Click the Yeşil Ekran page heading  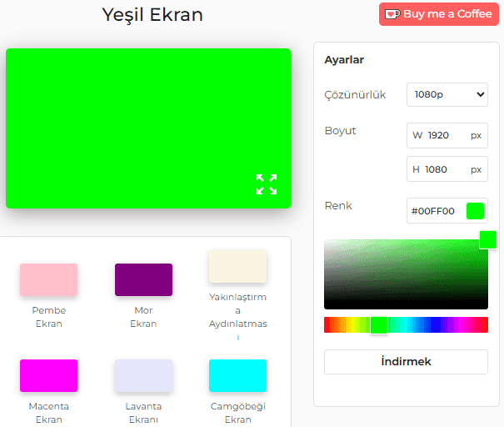(152, 15)
